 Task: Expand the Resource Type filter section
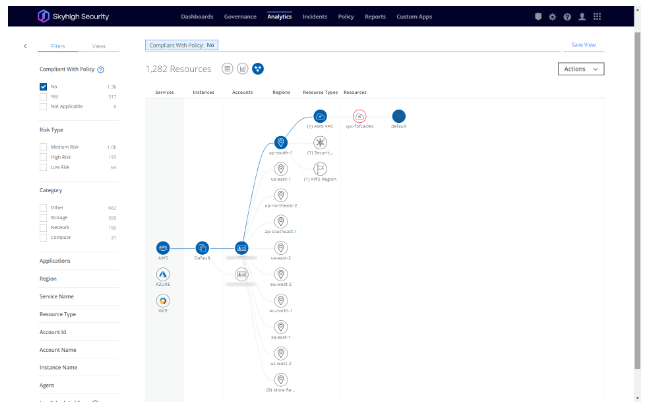point(78,315)
